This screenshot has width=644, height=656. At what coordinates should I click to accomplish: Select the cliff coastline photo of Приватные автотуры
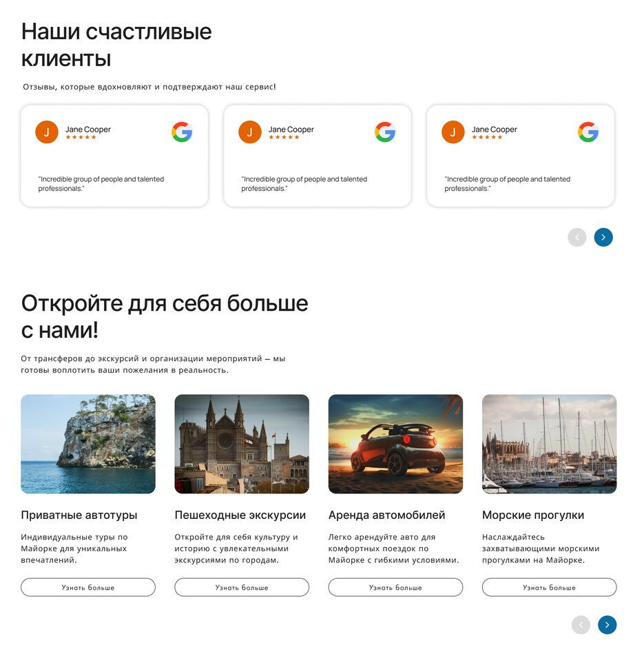(x=88, y=444)
